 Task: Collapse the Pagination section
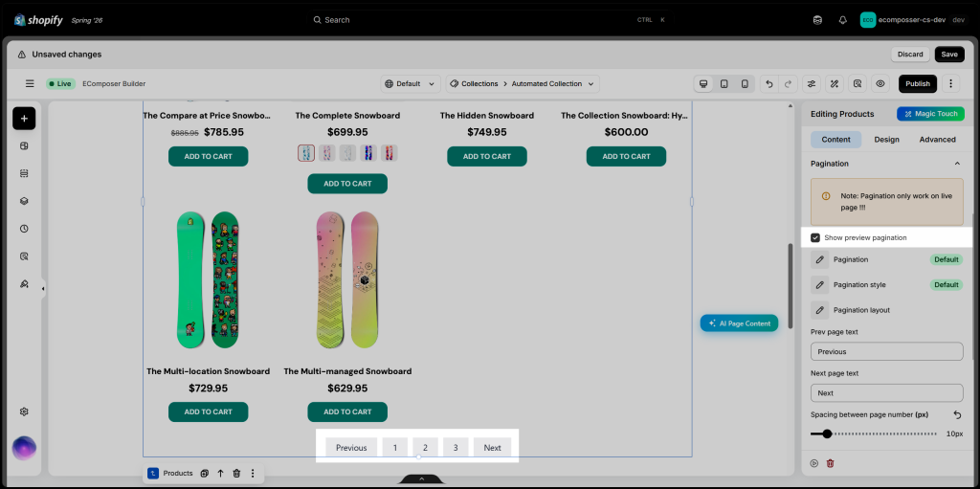[957, 164]
